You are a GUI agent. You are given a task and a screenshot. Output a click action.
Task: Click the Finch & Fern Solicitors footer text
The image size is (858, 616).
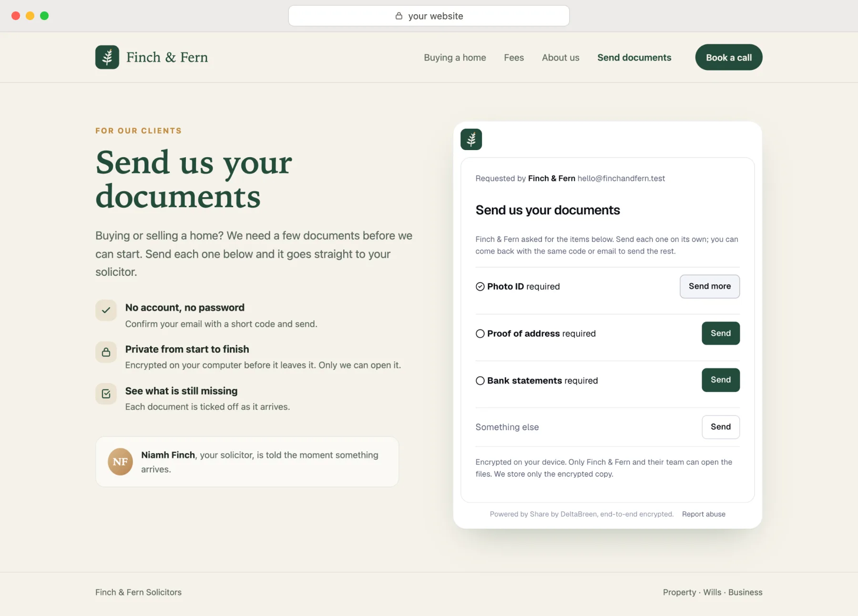(x=138, y=592)
